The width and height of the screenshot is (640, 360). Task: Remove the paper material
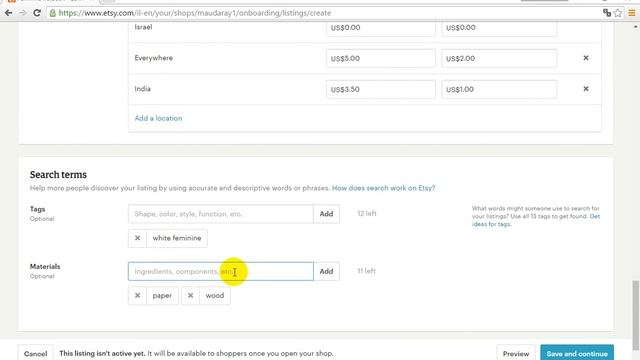(138, 296)
